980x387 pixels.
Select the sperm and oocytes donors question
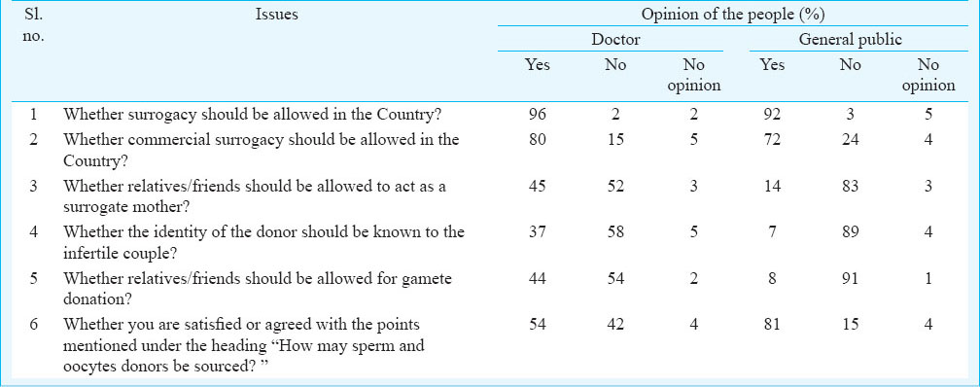coord(244,345)
